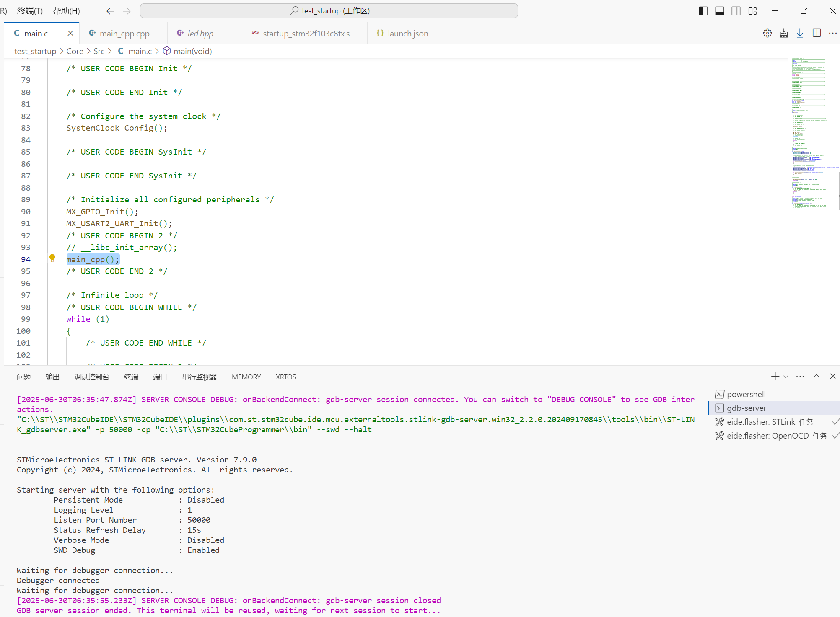Viewport: 840px width, 617px height.
Task: Click the MX_GPIO_Init(); call
Action: point(102,212)
